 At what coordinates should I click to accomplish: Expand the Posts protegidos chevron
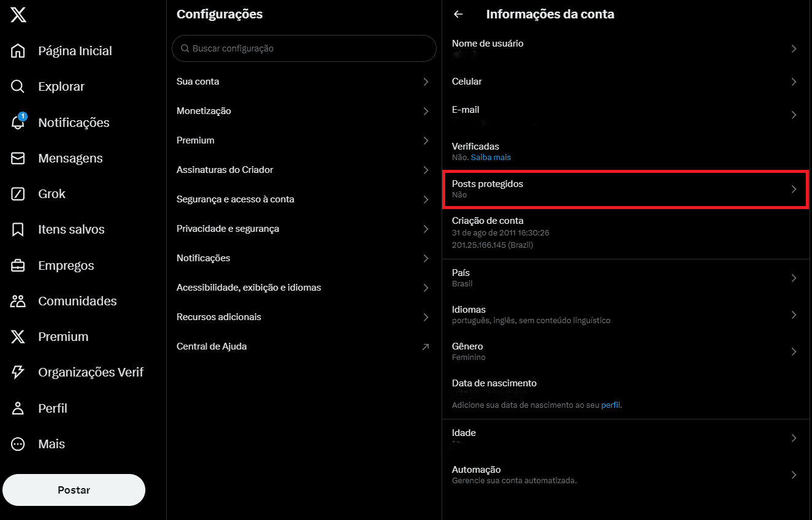(794, 189)
